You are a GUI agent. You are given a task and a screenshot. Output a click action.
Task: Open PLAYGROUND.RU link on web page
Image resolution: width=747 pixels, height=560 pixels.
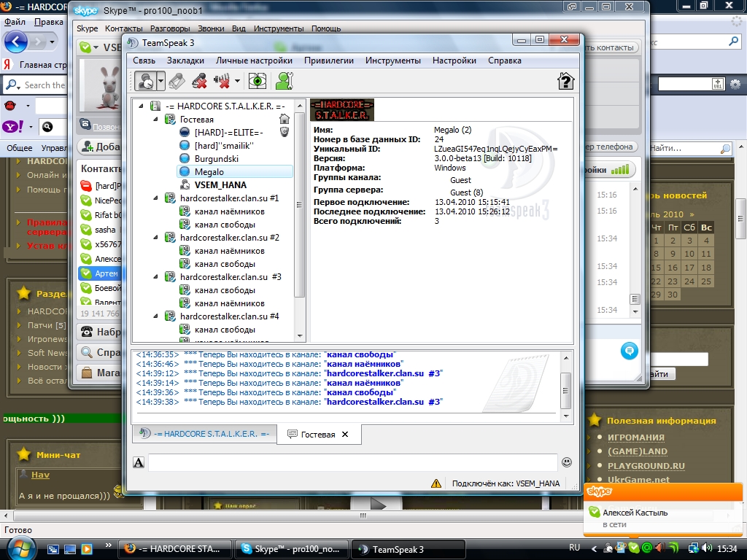coord(646,466)
